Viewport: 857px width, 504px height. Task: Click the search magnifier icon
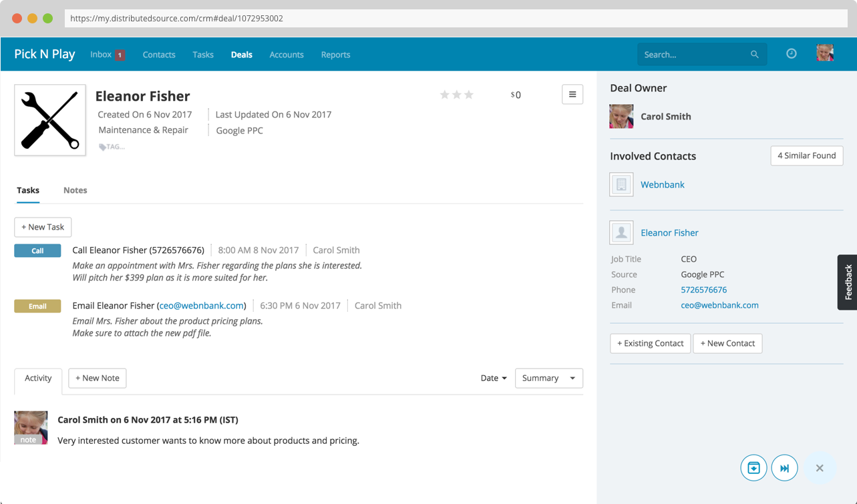755,55
